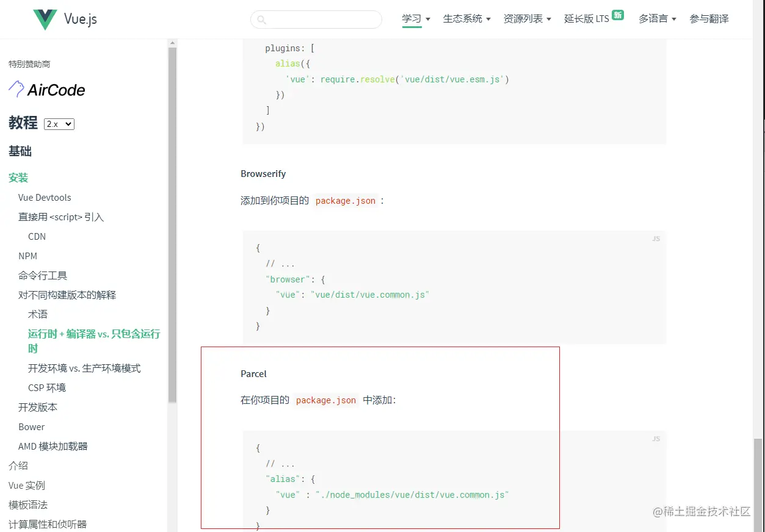
Task: Open AMD 模块加载器 sidebar link
Action: coord(53,446)
